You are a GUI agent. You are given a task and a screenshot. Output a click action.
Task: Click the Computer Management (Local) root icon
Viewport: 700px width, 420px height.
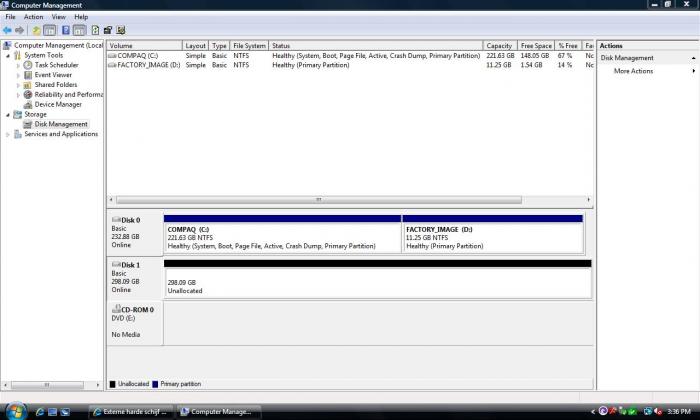click(x=7, y=45)
